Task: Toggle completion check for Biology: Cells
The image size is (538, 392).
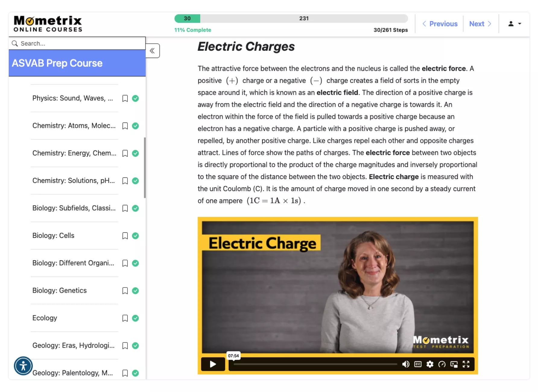Action: pos(135,236)
